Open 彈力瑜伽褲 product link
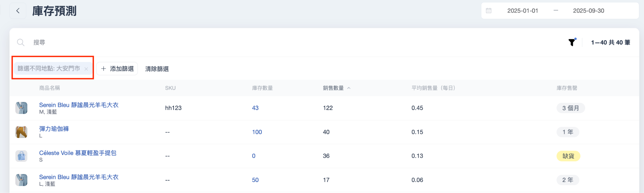 [x=54, y=129]
